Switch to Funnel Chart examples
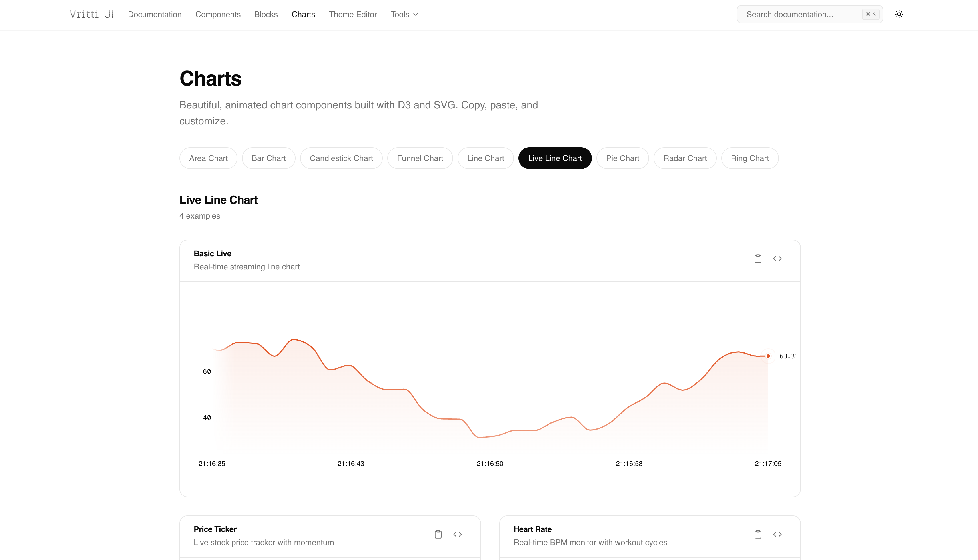Image resolution: width=978 pixels, height=560 pixels. click(x=420, y=158)
